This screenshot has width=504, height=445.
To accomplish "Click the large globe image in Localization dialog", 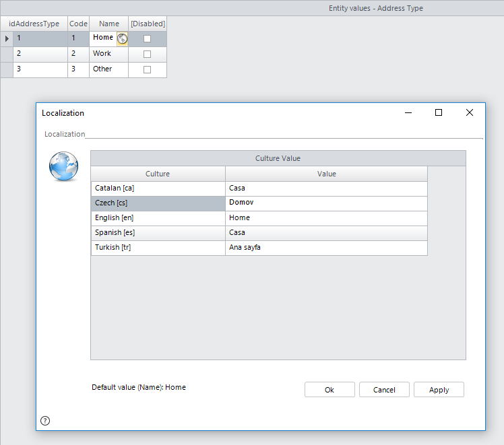I will (63, 166).
